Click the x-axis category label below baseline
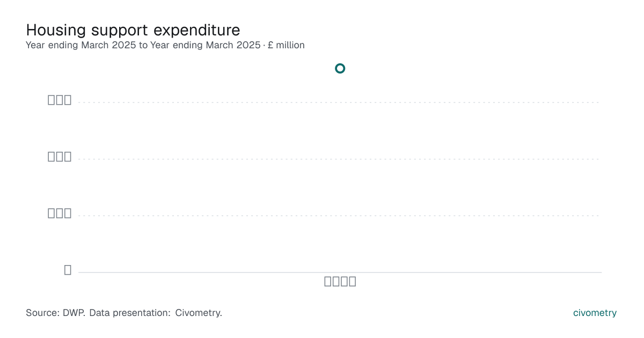Viewport: 644px width, 338px height. pos(340,282)
